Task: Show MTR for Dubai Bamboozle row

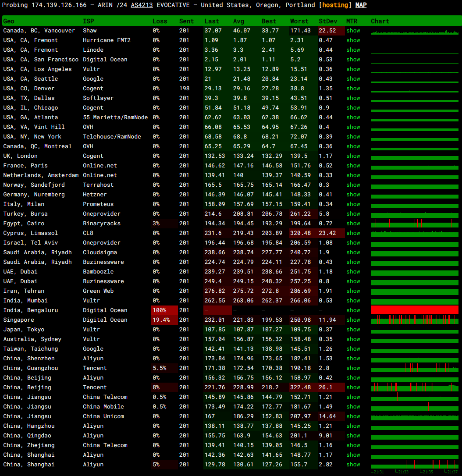Action: click(353, 272)
